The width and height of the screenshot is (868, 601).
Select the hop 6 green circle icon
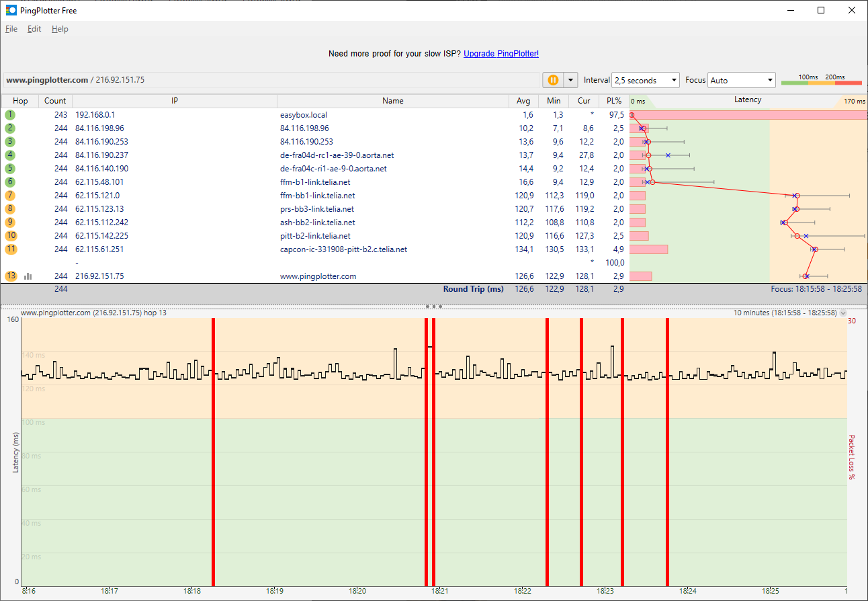pos(10,182)
